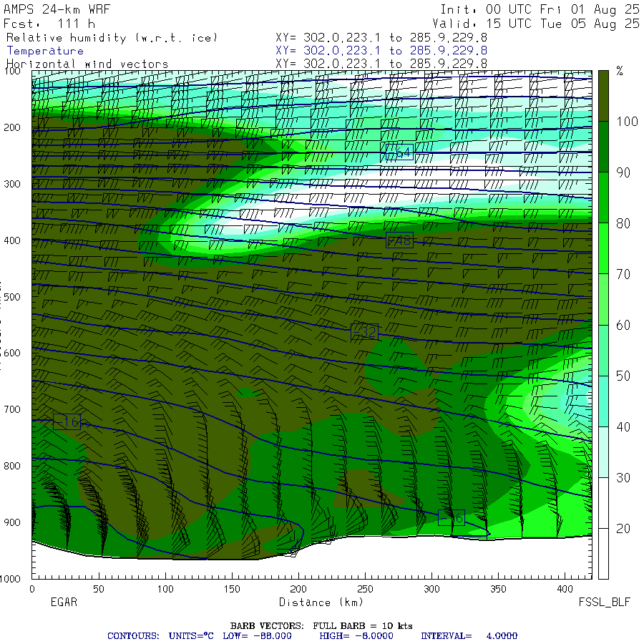This screenshot has height=644, width=644.
Task: Click the colorbar 30 value label
Action: [x=623, y=478]
